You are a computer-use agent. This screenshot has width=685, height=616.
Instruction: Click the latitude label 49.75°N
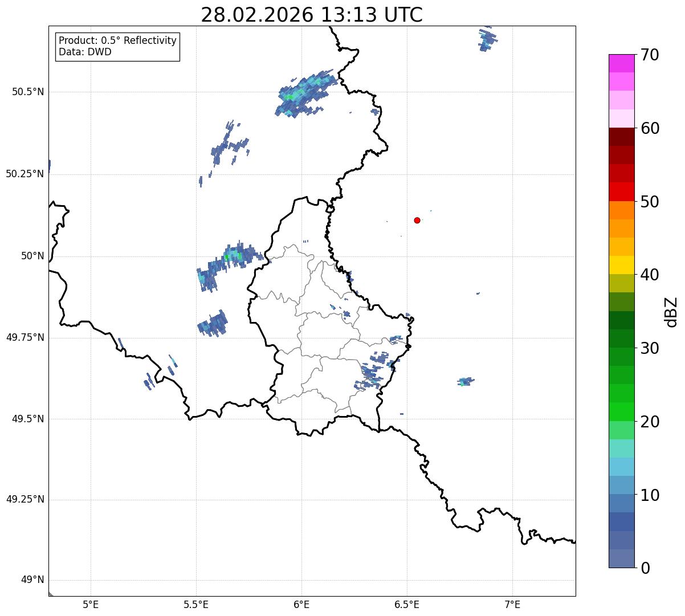pyautogui.click(x=25, y=337)
